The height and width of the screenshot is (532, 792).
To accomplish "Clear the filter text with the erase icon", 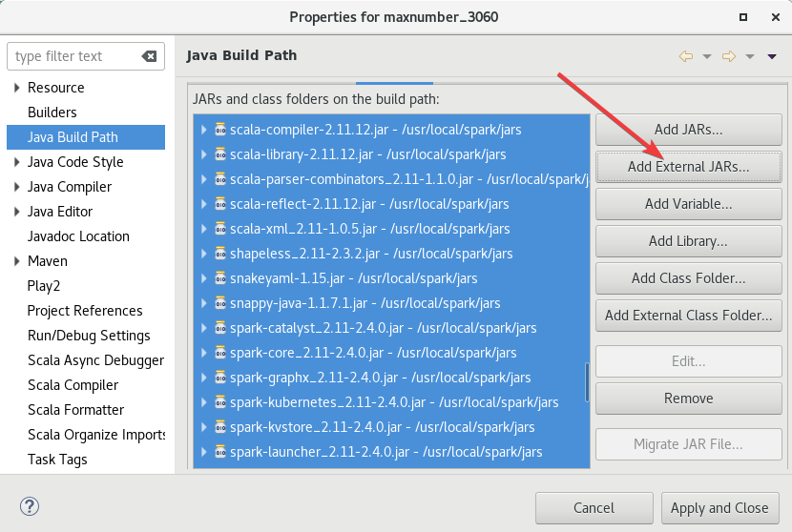I will pos(149,56).
